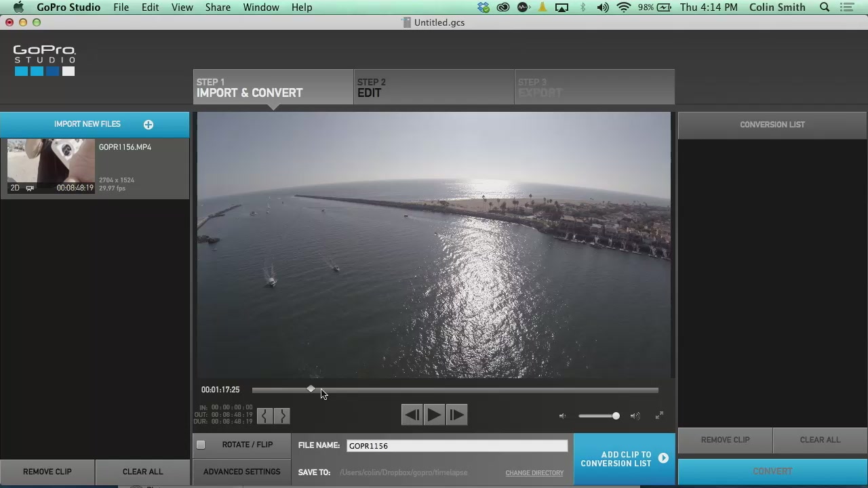Open Spotlight search
The image size is (868, 488).
coord(825,7)
